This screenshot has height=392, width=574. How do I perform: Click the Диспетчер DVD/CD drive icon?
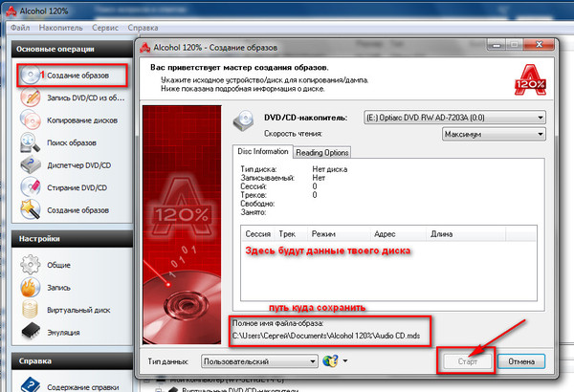[31, 165]
